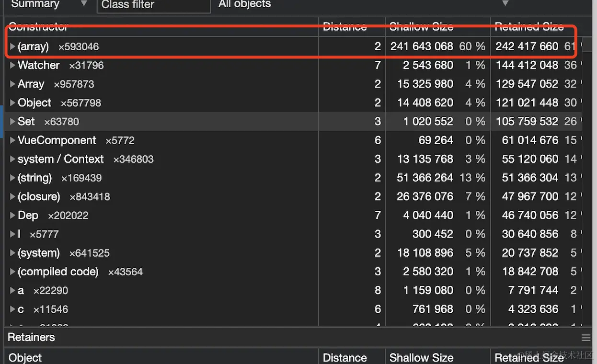Screen dimensions: 597x364
Task: Expand the (string) constructor row
Action: (12, 178)
